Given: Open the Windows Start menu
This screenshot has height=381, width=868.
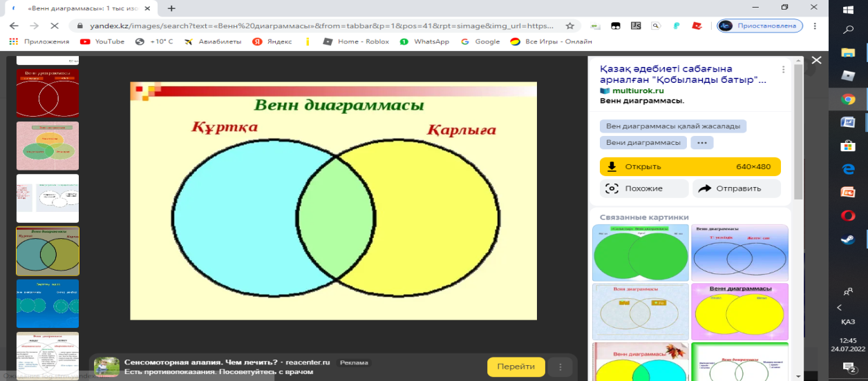Looking at the screenshot, I should coord(848,9).
